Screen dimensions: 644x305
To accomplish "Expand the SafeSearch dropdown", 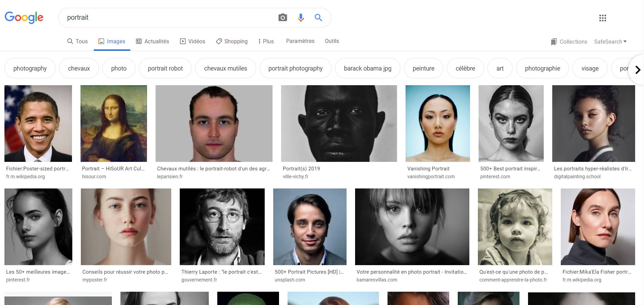I will pyautogui.click(x=610, y=42).
